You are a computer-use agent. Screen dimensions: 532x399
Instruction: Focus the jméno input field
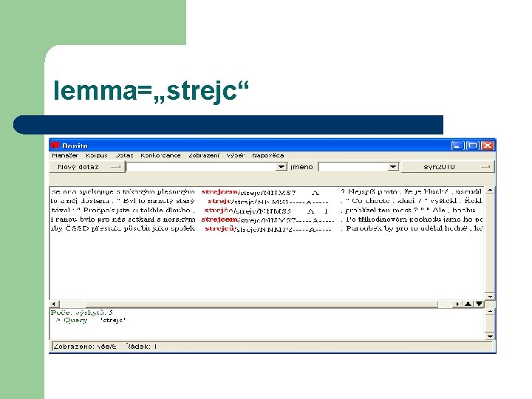click(x=353, y=166)
